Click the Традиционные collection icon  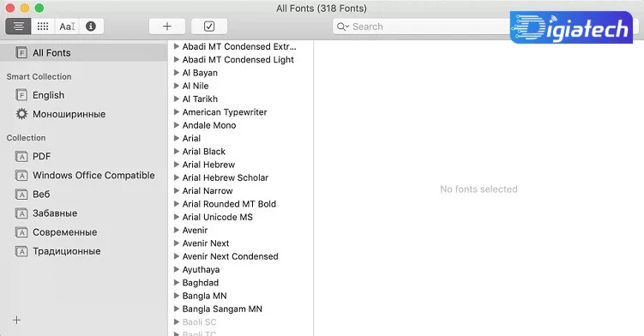click(x=21, y=251)
